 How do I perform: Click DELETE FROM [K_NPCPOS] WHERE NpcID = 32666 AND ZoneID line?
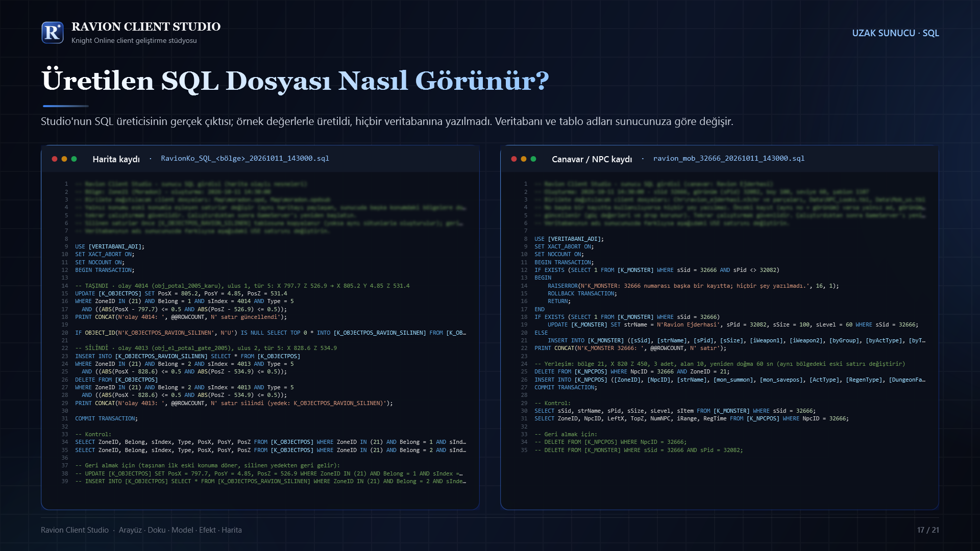click(632, 372)
